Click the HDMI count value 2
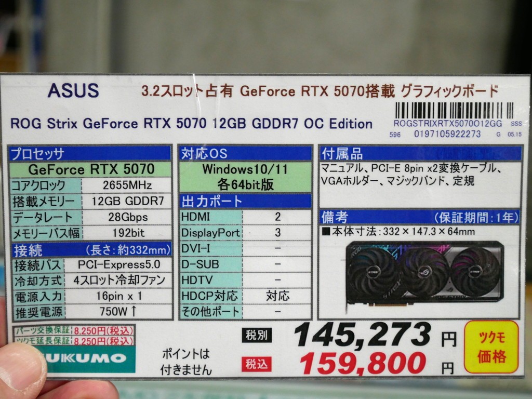532x399 pixels. pos(278,217)
